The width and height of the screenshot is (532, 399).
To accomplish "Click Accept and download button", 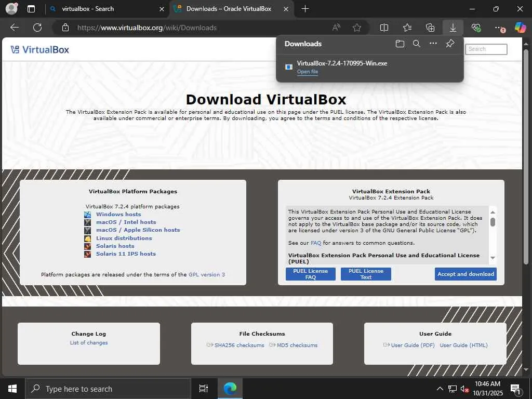I will (465, 274).
